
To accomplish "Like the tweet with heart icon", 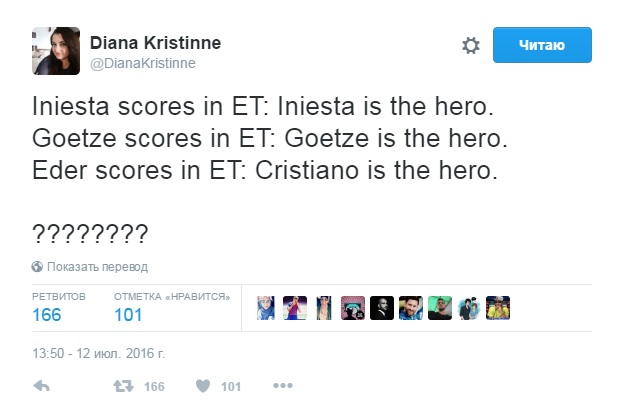I will (203, 386).
